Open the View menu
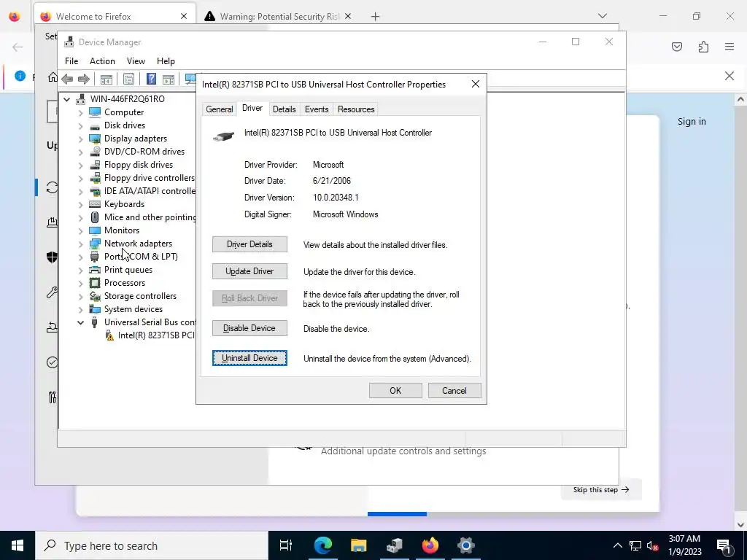 pyautogui.click(x=136, y=61)
